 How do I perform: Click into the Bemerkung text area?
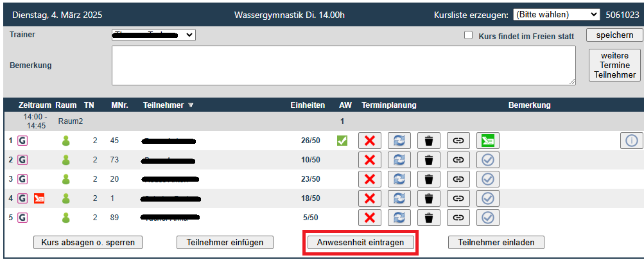(343, 65)
